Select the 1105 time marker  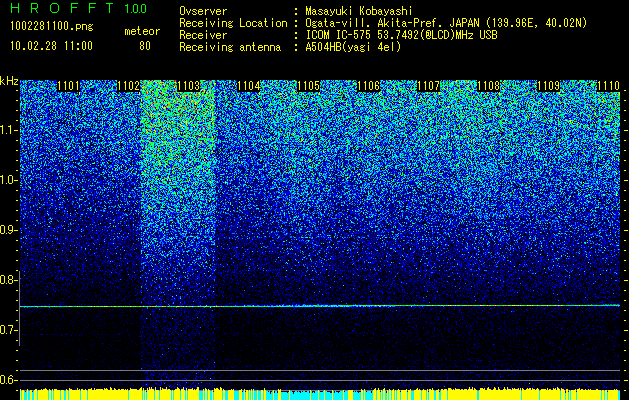(308, 86)
